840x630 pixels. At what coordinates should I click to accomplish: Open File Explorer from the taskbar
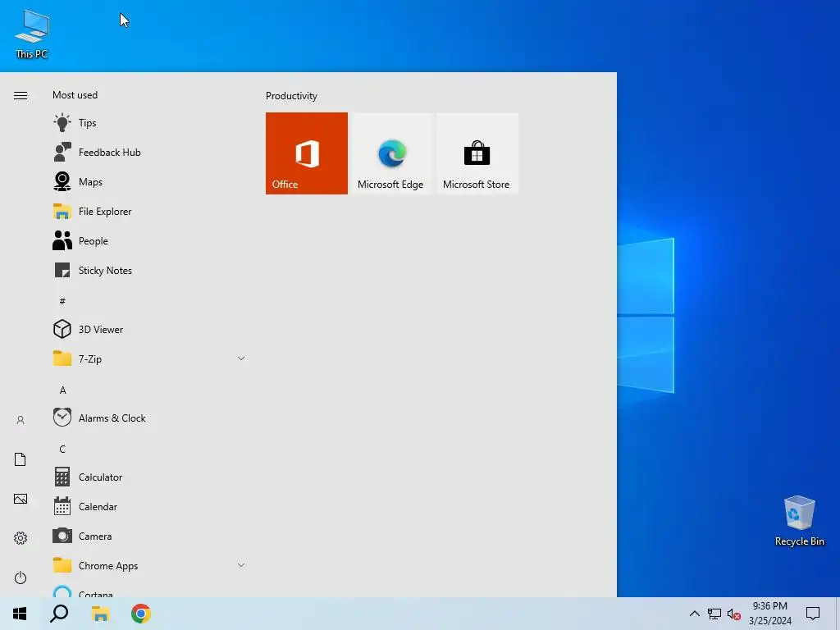[x=100, y=614]
